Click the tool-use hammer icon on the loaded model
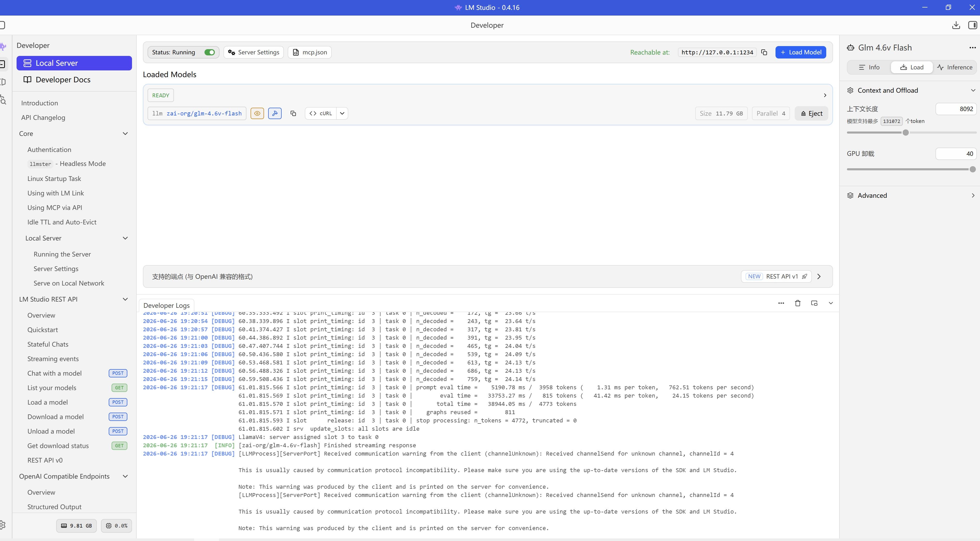Viewport: 980px width, 541px height. click(x=275, y=113)
